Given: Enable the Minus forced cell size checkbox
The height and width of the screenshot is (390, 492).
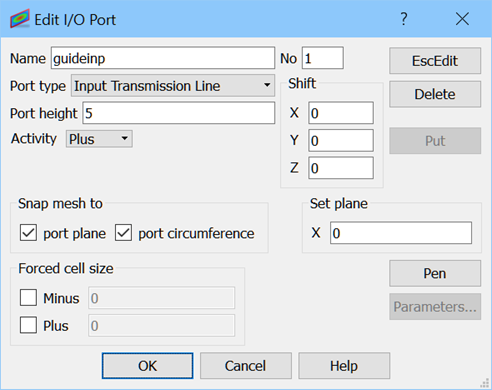Looking at the screenshot, I should [28, 297].
